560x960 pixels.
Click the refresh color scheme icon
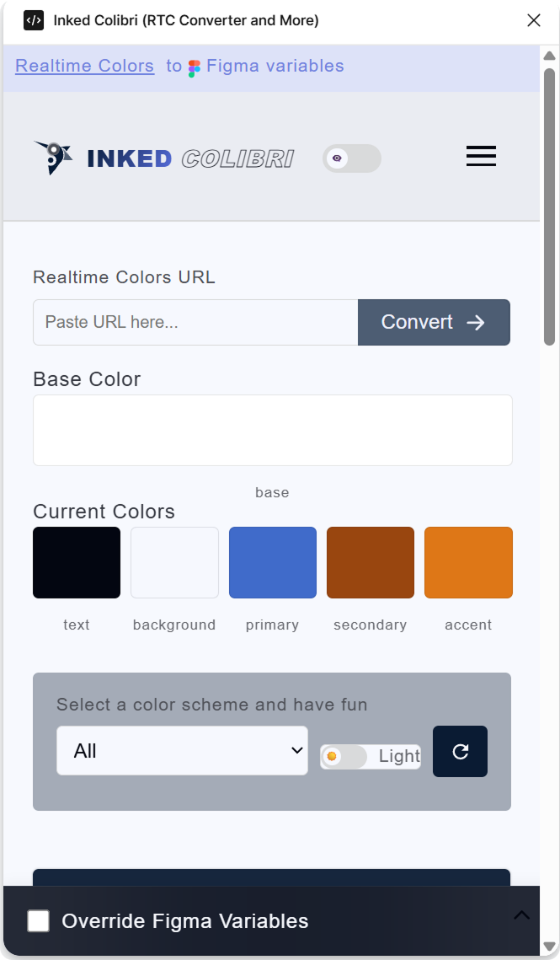point(460,751)
